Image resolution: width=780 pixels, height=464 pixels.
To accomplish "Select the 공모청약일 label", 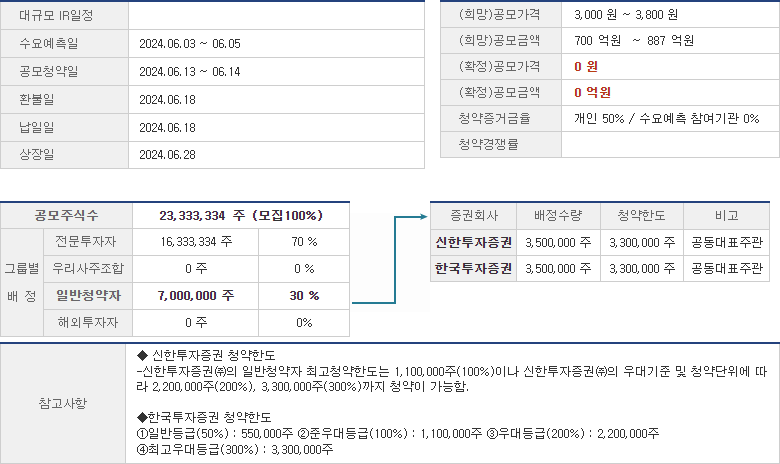I will tap(49, 72).
